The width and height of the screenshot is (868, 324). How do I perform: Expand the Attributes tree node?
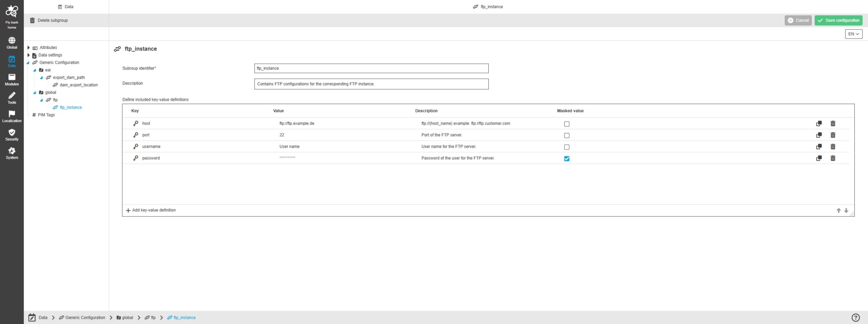point(29,48)
